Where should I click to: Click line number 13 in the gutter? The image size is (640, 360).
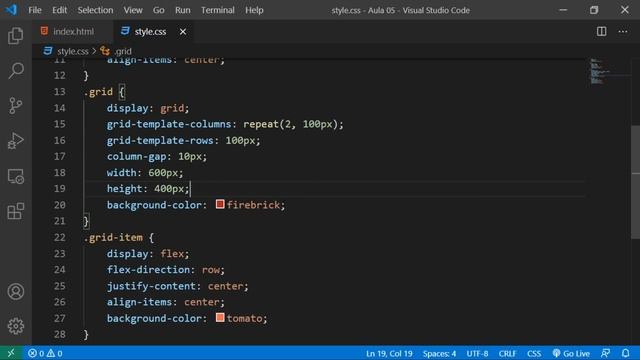(60, 92)
